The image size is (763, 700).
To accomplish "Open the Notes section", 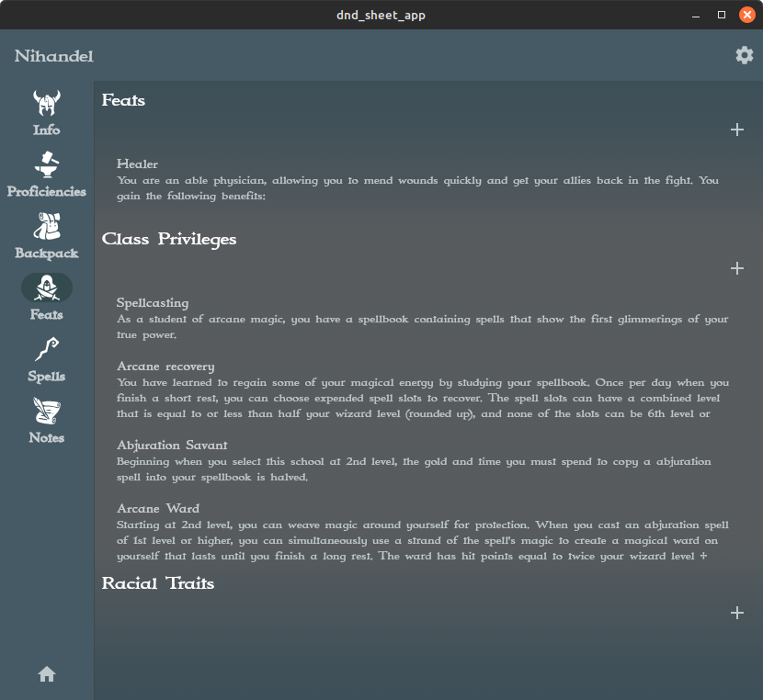I will (46, 419).
